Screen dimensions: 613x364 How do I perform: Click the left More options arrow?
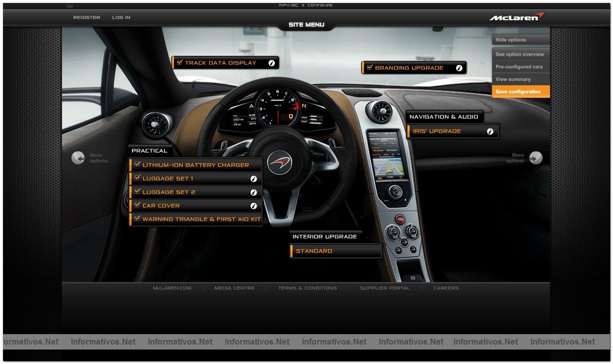coord(78,158)
